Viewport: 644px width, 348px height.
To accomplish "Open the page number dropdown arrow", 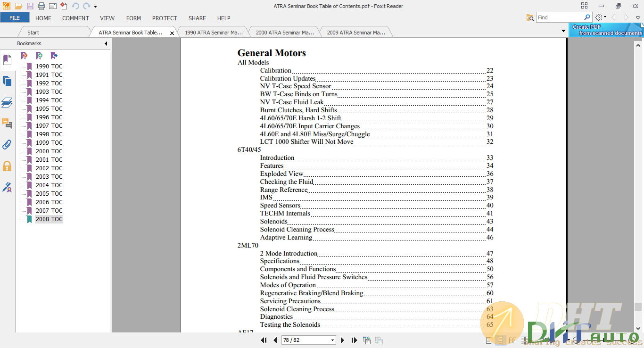I will (x=332, y=340).
